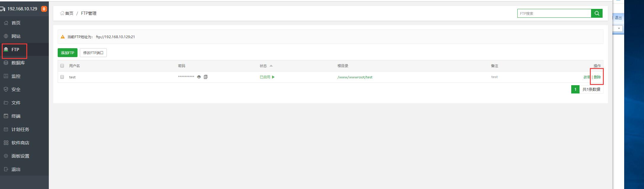
Task: Click the 192.168.10.129 panel title
Action: [22, 9]
